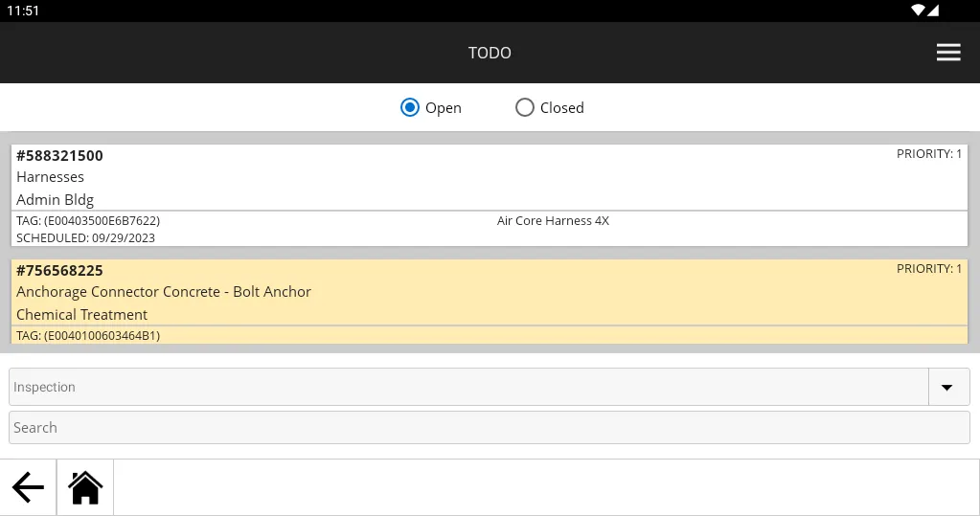Image resolution: width=980 pixels, height=516 pixels.
Task: Tap the 11:51 clock in status bar
Action: [23, 11]
